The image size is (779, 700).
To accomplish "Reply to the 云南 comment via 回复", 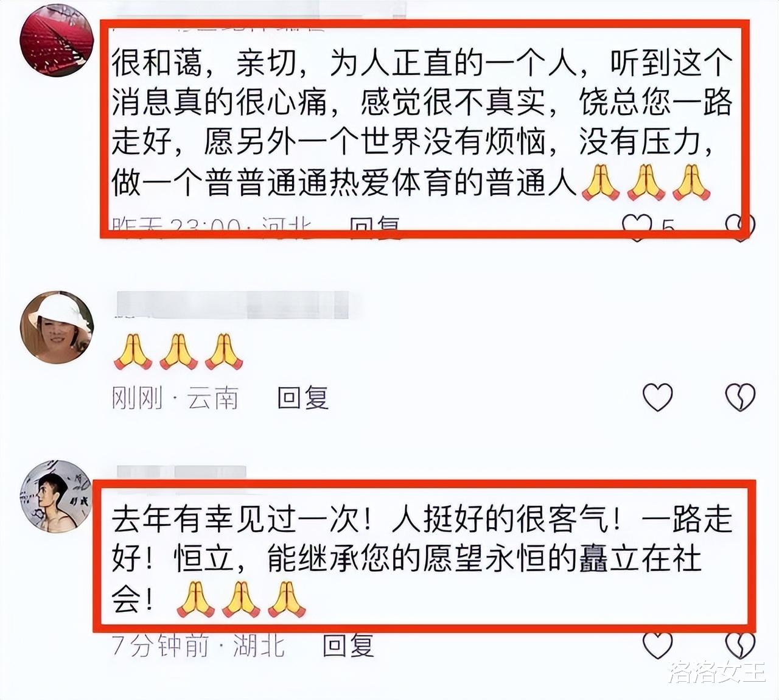I will pyautogui.click(x=303, y=397).
